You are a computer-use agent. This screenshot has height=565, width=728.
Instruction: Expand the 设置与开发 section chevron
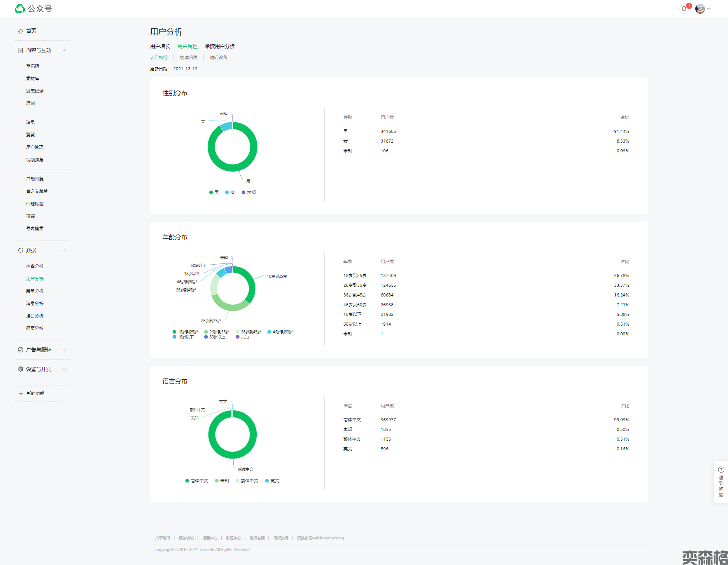(65, 369)
